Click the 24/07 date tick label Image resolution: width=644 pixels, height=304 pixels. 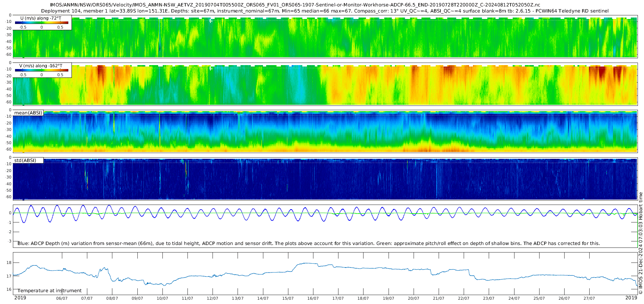(514, 298)
